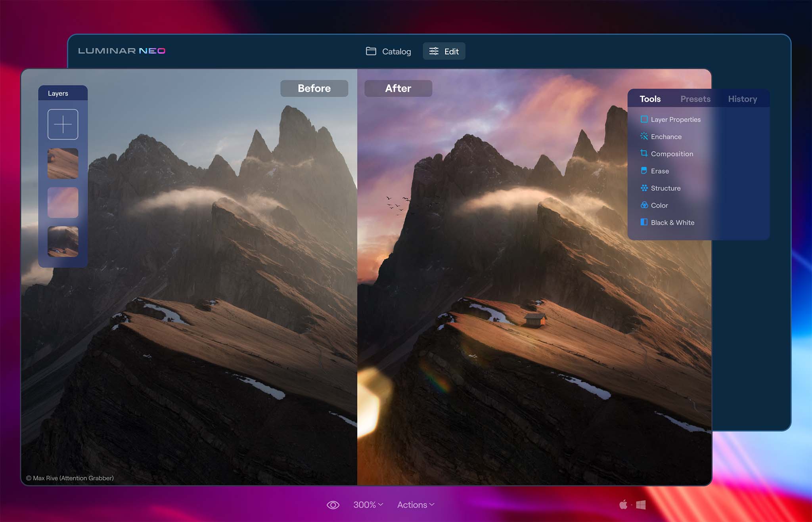This screenshot has width=812, height=522.
Task: Select the bottom mountain layer thumbnail
Action: click(63, 241)
